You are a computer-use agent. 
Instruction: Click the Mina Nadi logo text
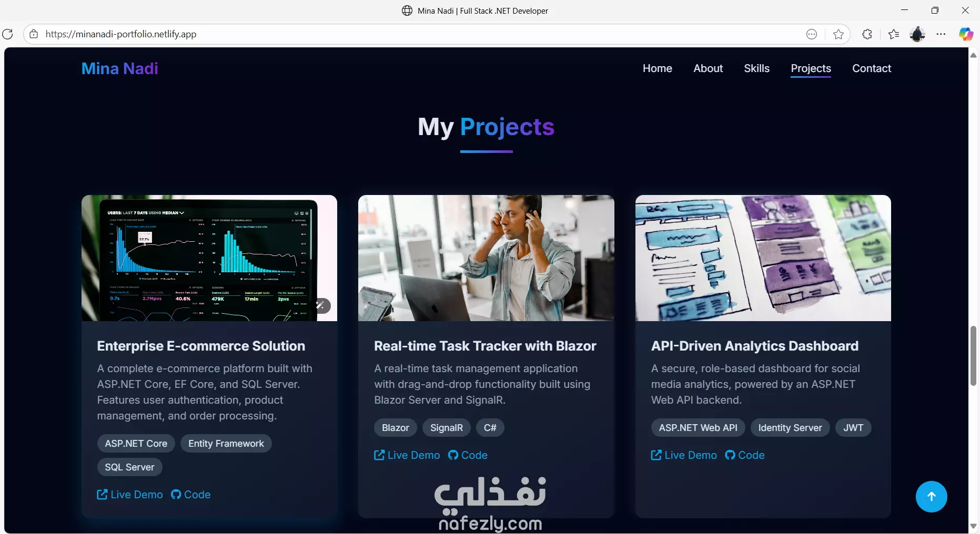[x=120, y=68]
